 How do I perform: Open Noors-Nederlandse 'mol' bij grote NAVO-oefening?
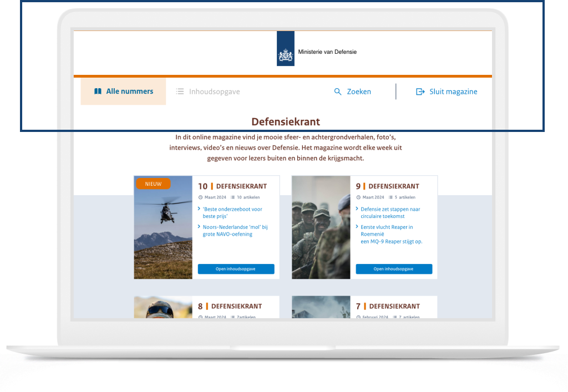[x=235, y=231]
